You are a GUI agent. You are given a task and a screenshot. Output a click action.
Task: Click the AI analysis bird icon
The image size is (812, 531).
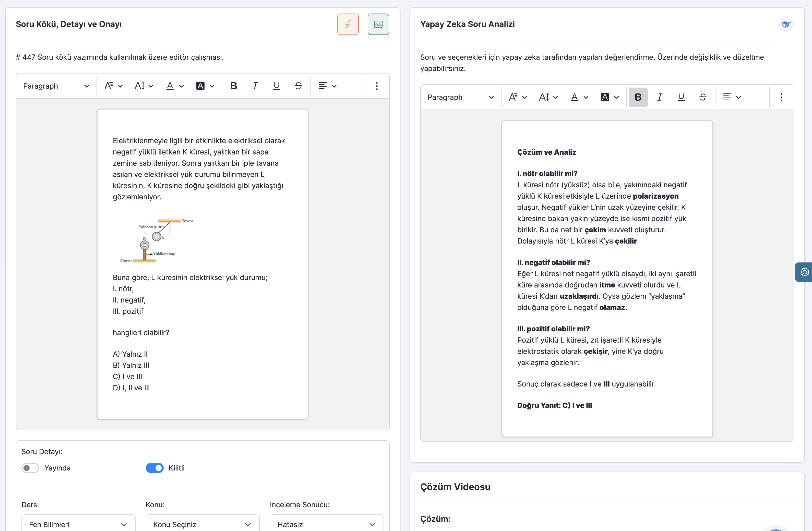coord(785,24)
